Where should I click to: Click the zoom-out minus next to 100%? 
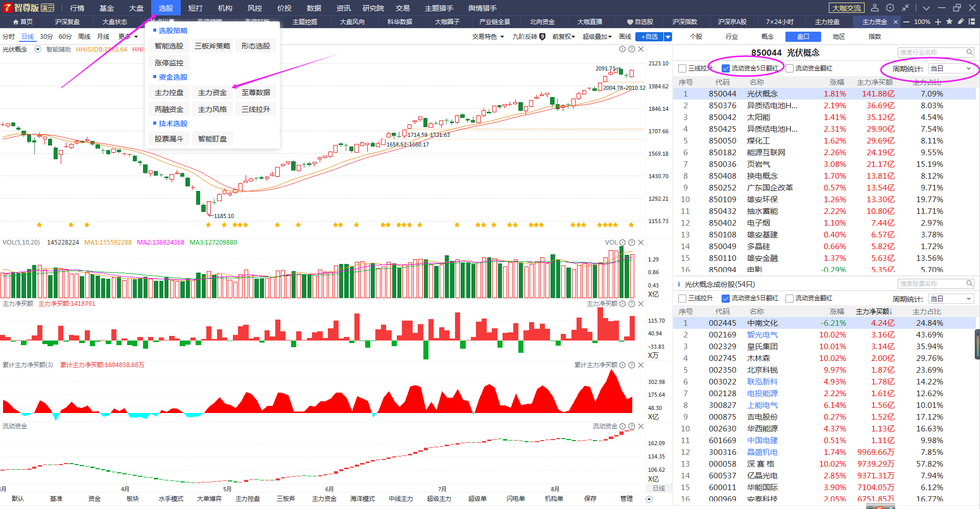click(906, 22)
